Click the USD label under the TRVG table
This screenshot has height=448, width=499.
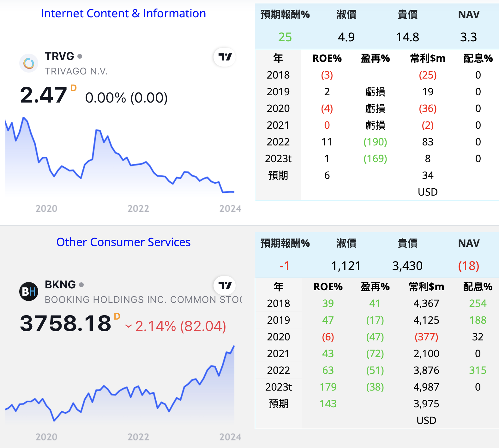pyautogui.click(x=428, y=192)
